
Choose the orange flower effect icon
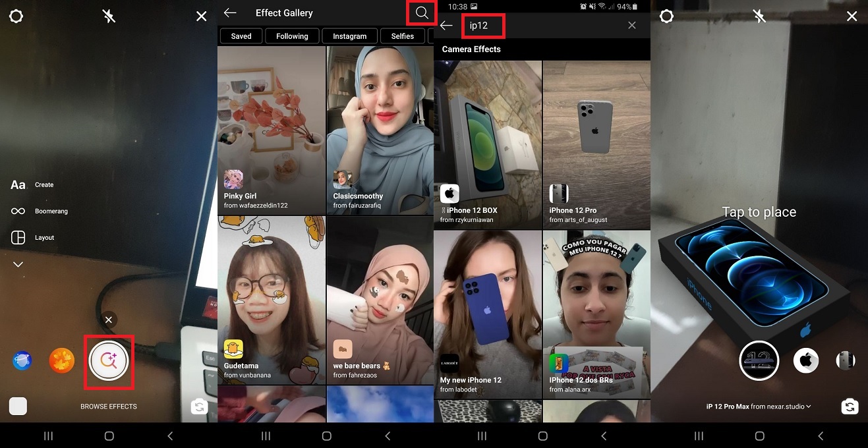tap(62, 360)
